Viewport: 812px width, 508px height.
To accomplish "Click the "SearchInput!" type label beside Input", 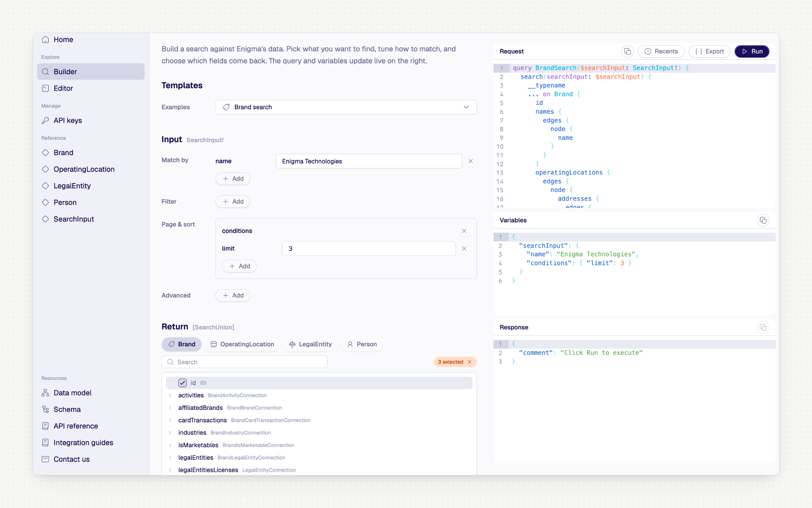I will point(205,140).
